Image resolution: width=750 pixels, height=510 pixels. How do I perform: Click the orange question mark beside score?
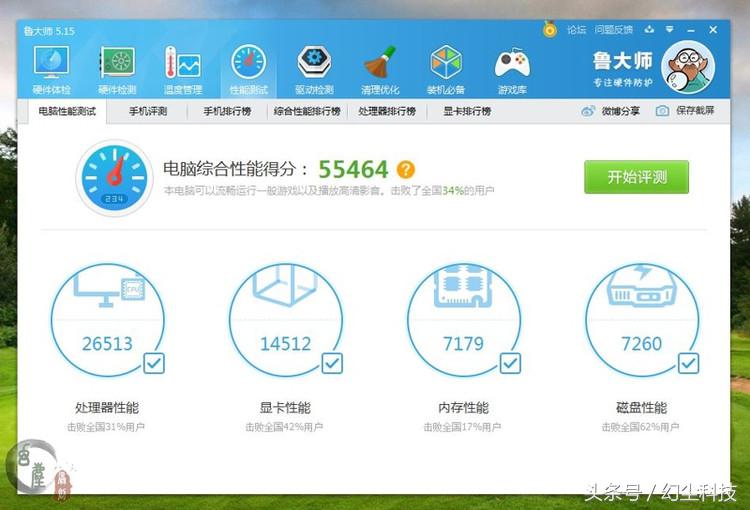pos(406,169)
